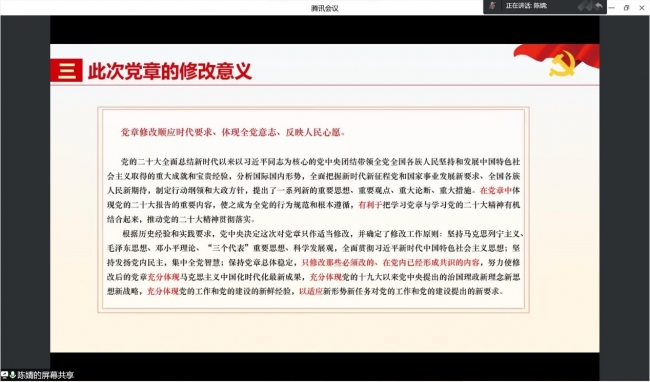Image resolution: width=650 pixels, height=382 pixels.
Task: Click the reply arrow icon in speaking bar
Action: coord(599,6)
